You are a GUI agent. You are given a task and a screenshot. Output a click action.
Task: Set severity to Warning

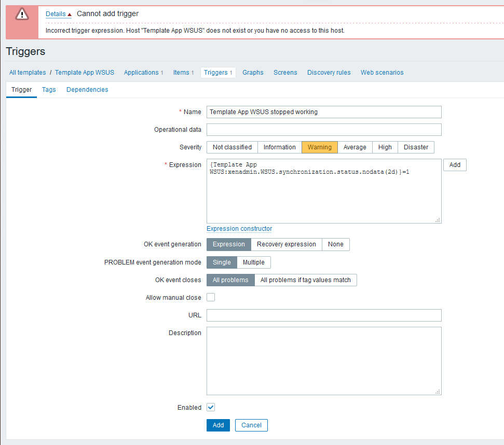tap(320, 147)
